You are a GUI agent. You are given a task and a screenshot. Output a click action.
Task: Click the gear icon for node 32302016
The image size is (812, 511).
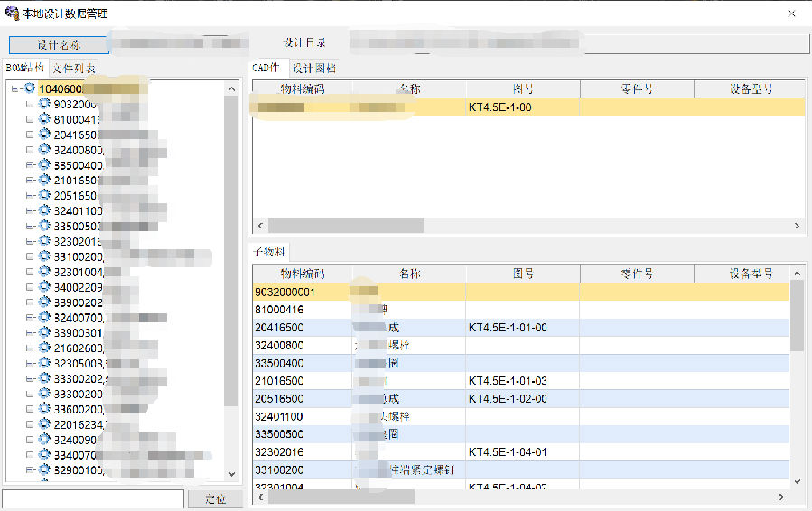44,241
